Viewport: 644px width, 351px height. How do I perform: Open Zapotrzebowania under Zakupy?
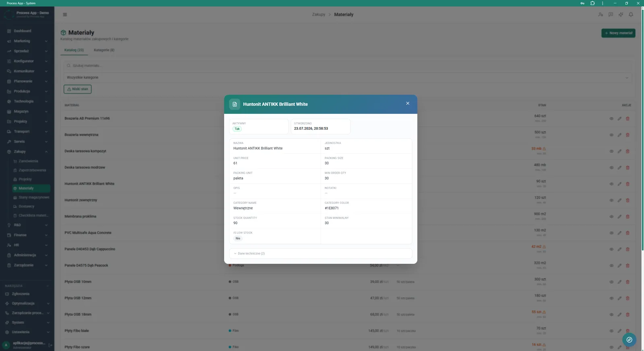pyautogui.click(x=32, y=170)
